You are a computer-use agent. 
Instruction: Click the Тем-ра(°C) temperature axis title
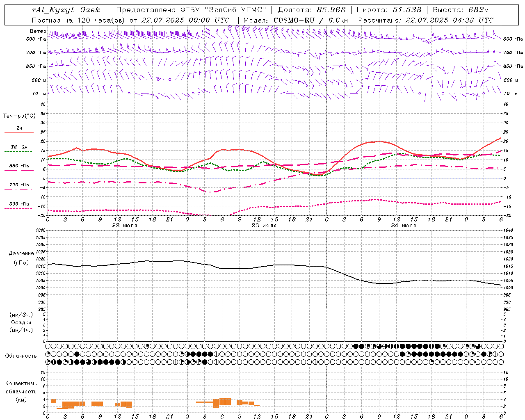[x=19, y=116]
